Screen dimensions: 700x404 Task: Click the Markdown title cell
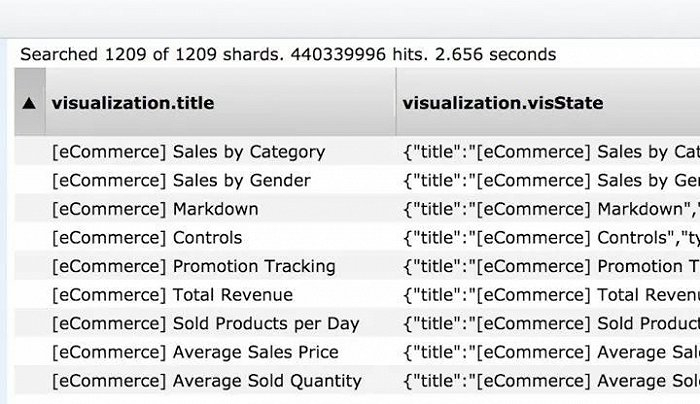click(155, 210)
